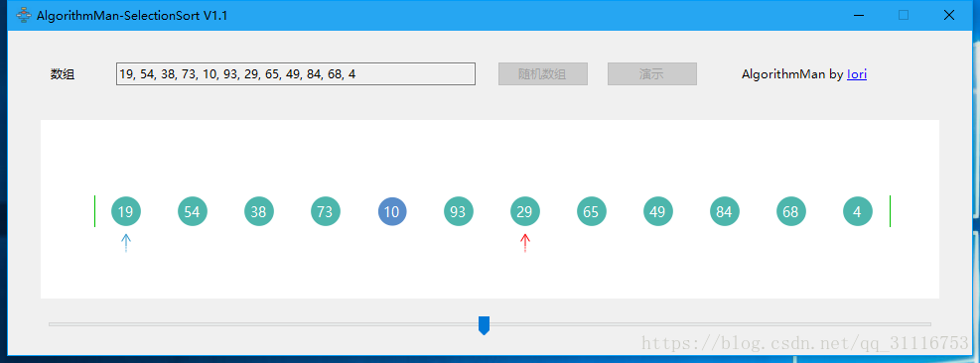Click the AlgorithmMan-SelectionSort V1.1 window title

(x=132, y=16)
